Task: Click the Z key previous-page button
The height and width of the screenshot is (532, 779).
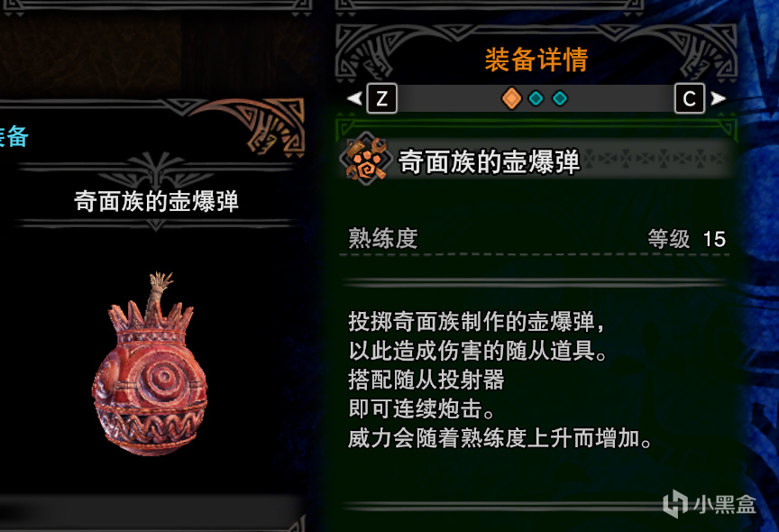Action: click(381, 99)
